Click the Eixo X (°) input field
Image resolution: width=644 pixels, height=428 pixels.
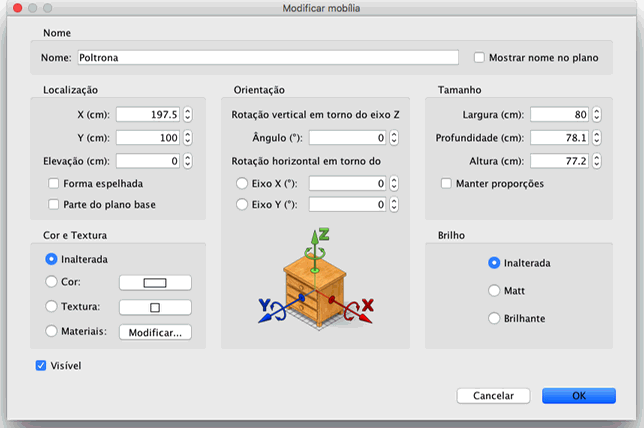point(348,183)
